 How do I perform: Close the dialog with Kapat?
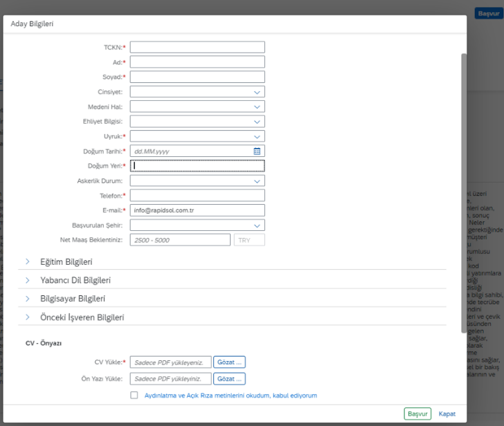coord(447,414)
